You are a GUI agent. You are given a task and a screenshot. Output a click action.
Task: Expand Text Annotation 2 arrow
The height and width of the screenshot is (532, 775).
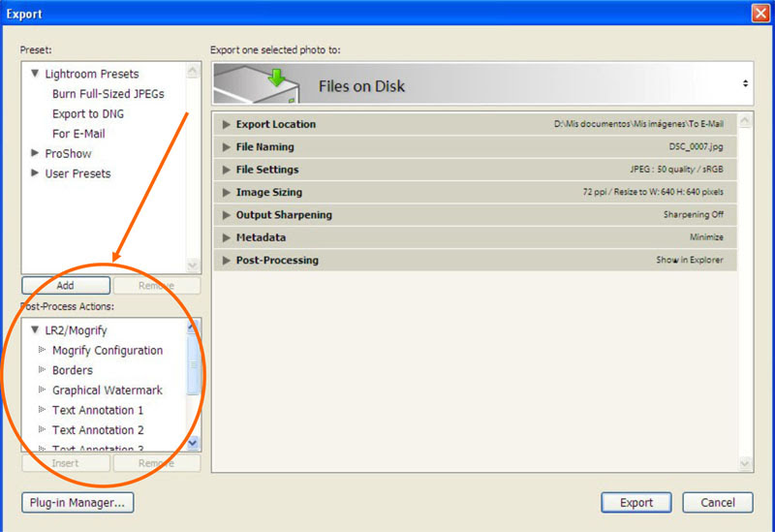coord(42,429)
